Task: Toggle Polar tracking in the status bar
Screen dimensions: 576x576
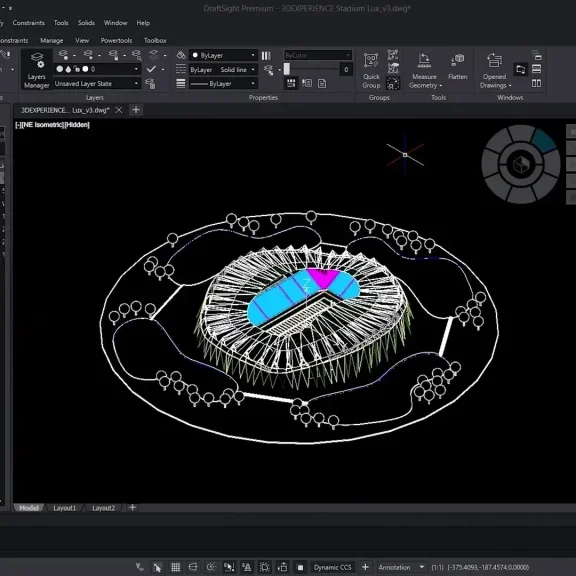Action: pos(211,567)
